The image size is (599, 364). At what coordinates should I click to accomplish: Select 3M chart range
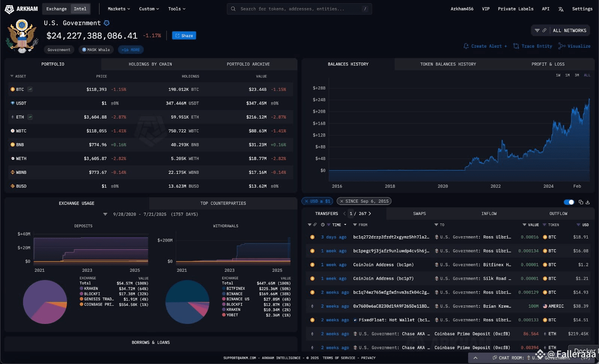click(x=577, y=75)
